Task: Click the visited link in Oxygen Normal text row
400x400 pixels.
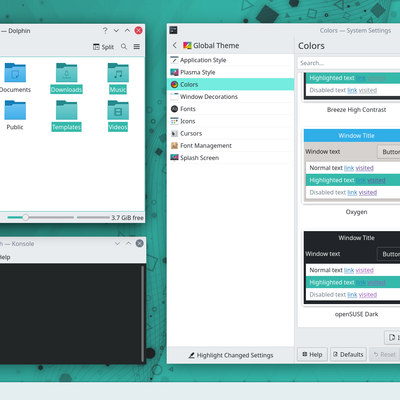Action: tap(364, 168)
